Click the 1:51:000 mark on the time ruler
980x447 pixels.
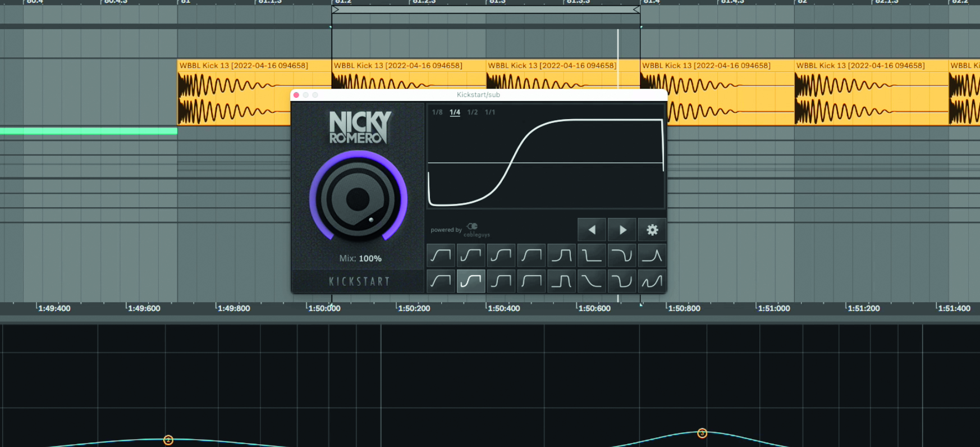[x=774, y=308]
